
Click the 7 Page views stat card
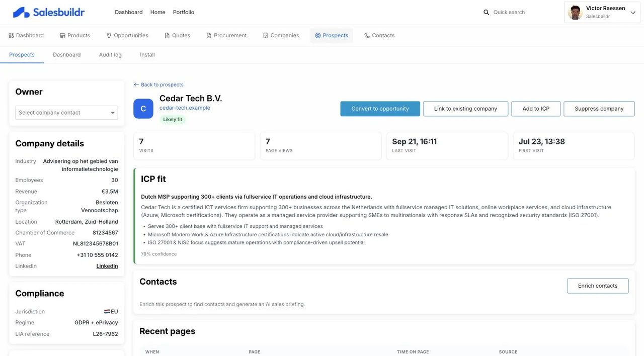tap(320, 146)
